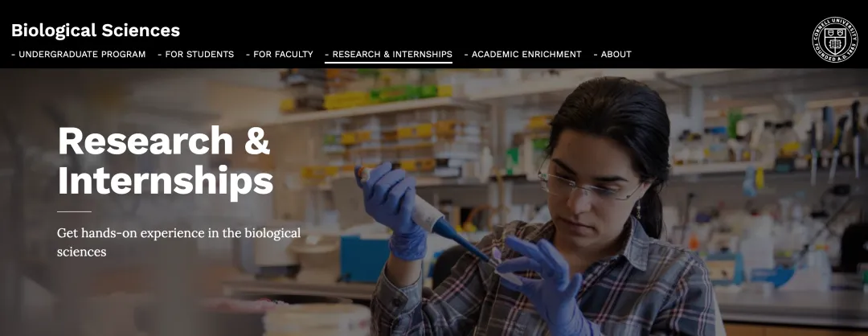This screenshot has width=868, height=336.
Task: Click the white underline beneath Research & Internships
Action: click(x=389, y=63)
